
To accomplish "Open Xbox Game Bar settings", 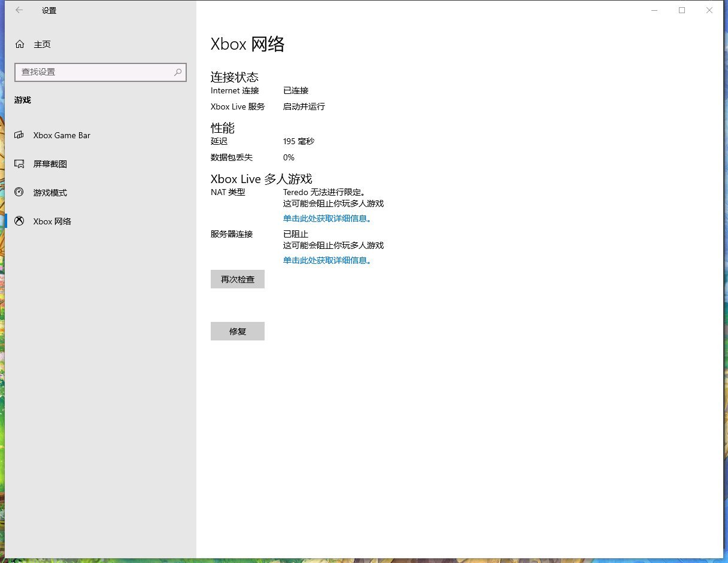I will (101, 135).
